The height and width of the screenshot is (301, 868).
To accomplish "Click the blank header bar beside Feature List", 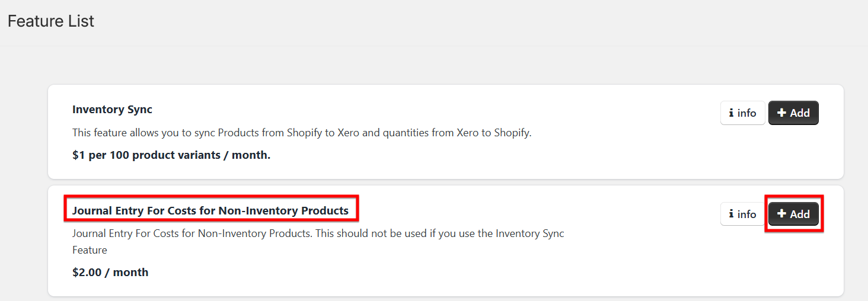I will pyautogui.click(x=474, y=23).
